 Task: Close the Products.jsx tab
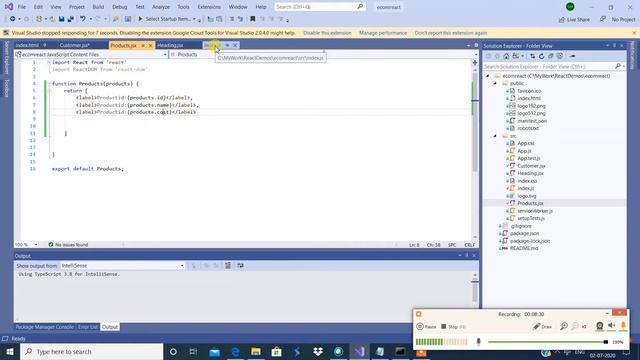(150, 45)
